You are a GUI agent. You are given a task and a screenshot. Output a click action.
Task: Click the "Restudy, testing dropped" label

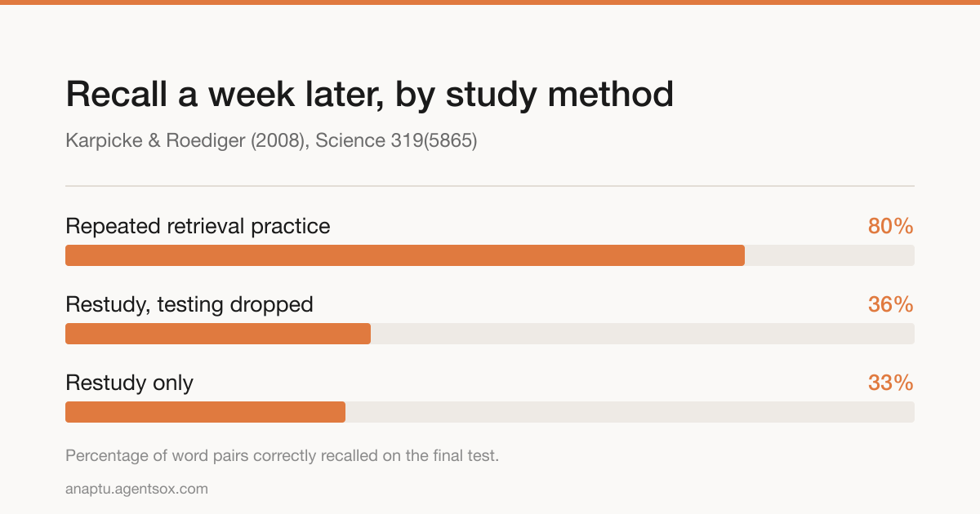(189, 304)
